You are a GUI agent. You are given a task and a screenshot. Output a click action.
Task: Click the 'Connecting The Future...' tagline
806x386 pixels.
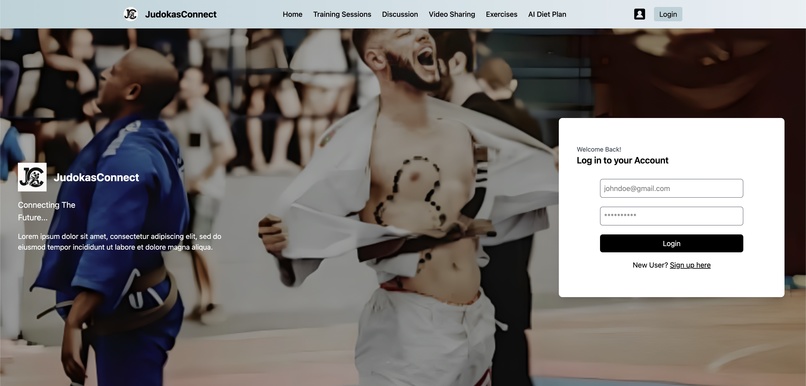tap(47, 211)
